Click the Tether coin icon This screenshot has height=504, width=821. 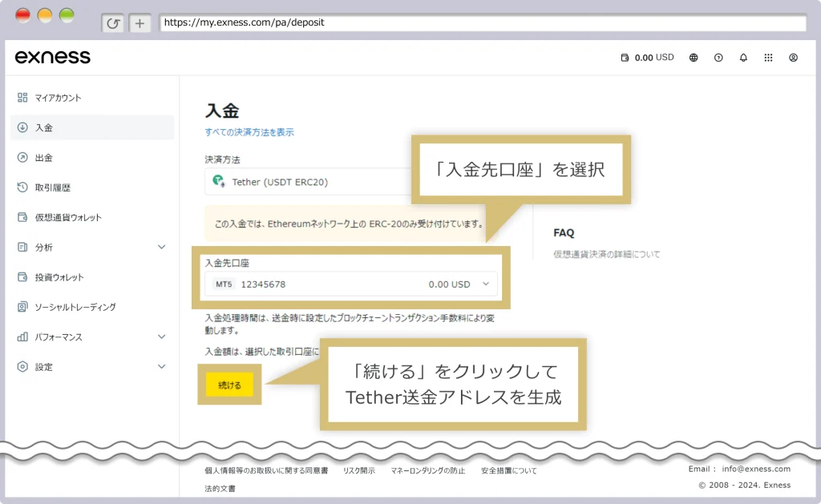click(x=219, y=181)
